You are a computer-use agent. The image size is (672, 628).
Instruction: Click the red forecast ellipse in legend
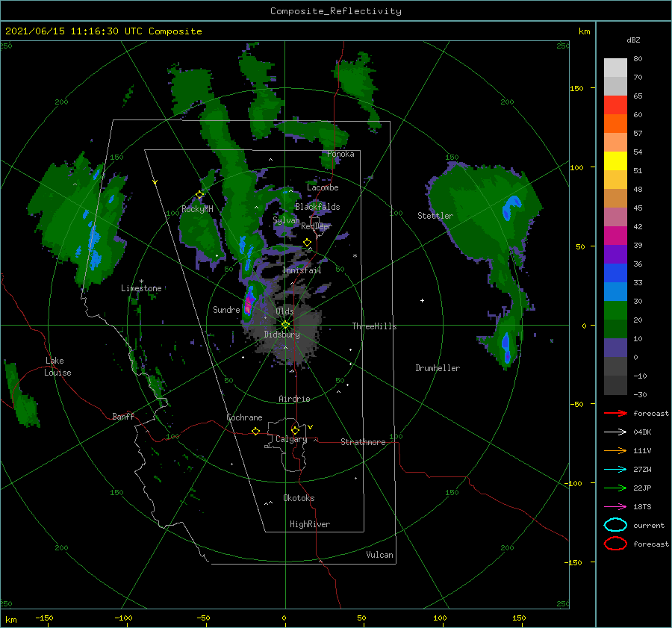pos(615,544)
